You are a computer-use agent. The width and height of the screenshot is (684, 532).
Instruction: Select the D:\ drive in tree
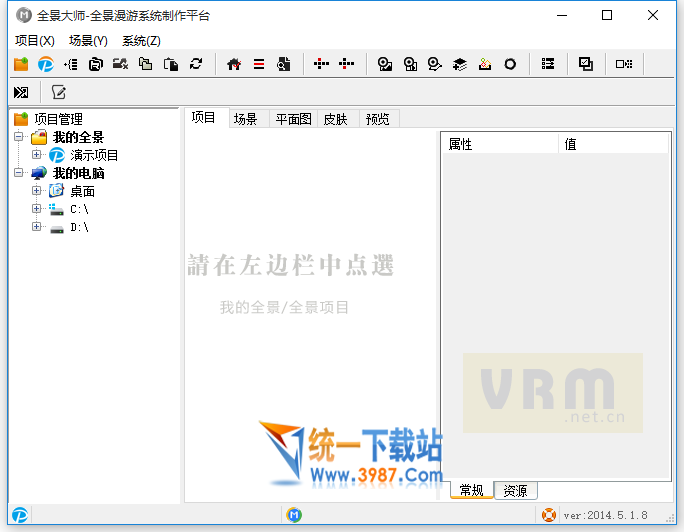[x=79, y=227]
